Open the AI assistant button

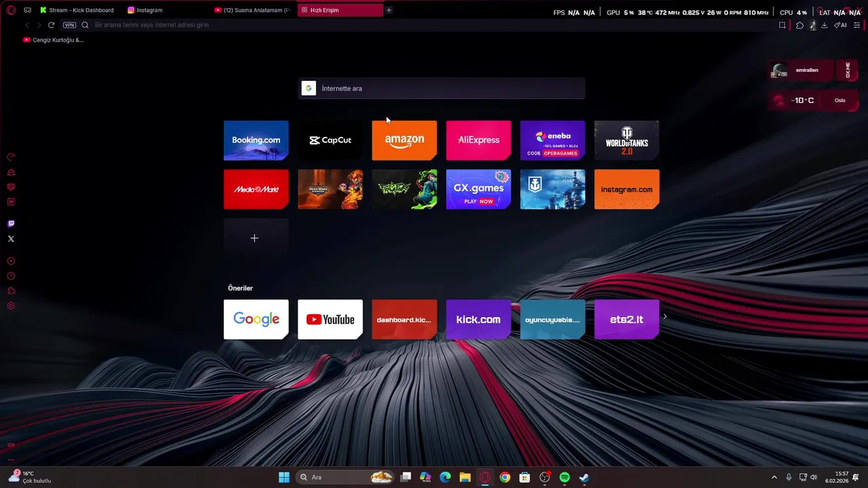[x=840, y=25]
